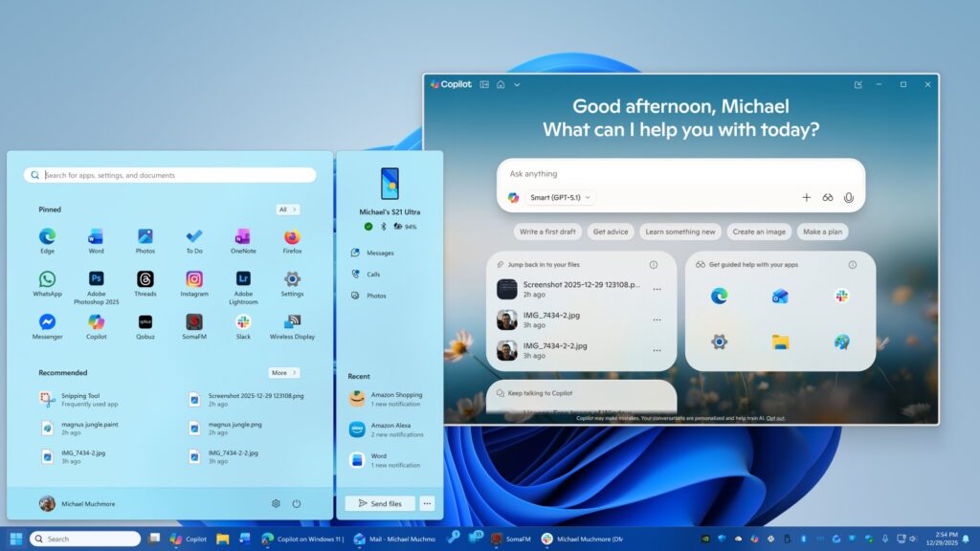Open Messages in the phone panel
This screenshot has height=551, width=980.
coord(379,253)
